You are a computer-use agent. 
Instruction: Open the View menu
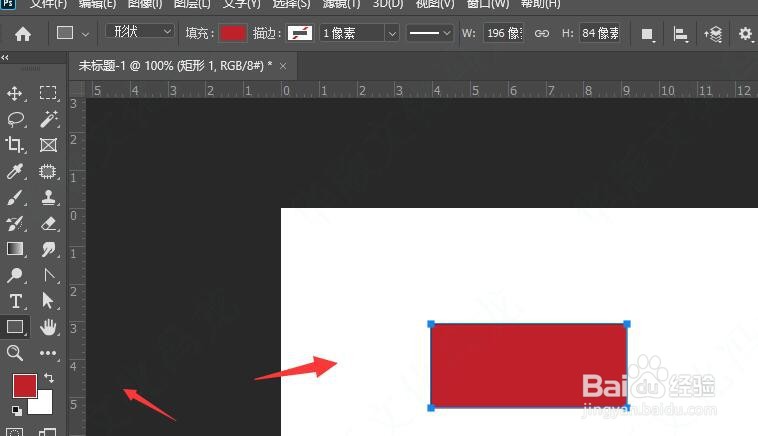435,4
